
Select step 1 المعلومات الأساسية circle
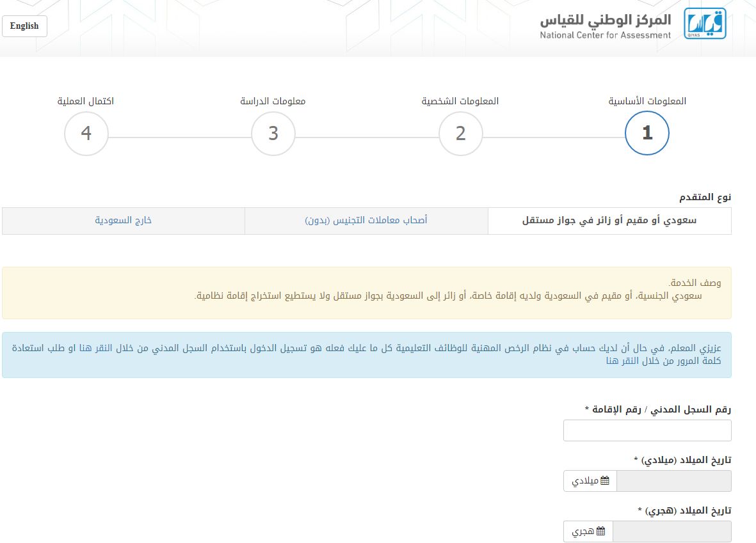pos(647,133)
